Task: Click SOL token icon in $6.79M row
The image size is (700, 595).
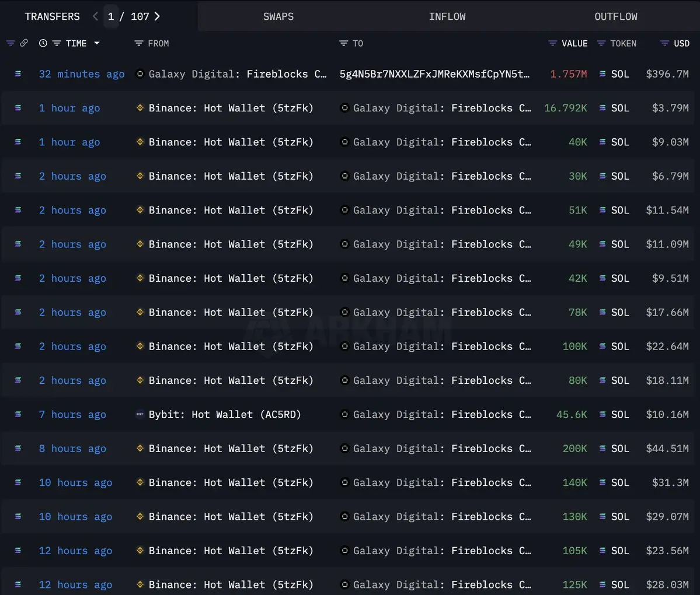Action: 603,176
